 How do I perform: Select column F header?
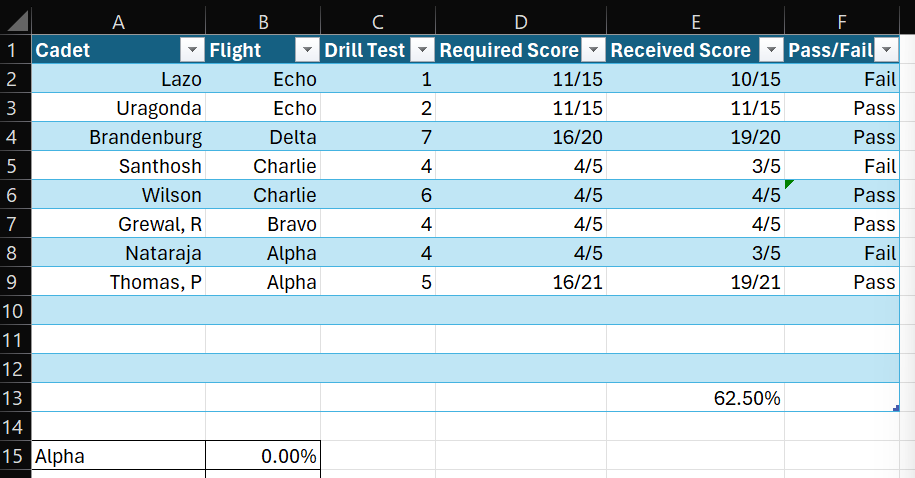coord(841,22)
